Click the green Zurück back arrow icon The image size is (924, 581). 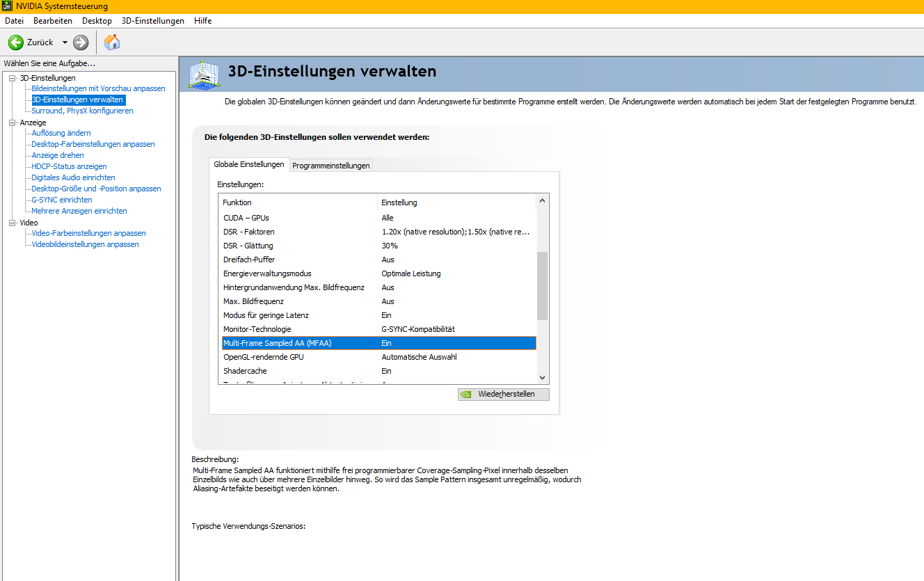[15, 42]
